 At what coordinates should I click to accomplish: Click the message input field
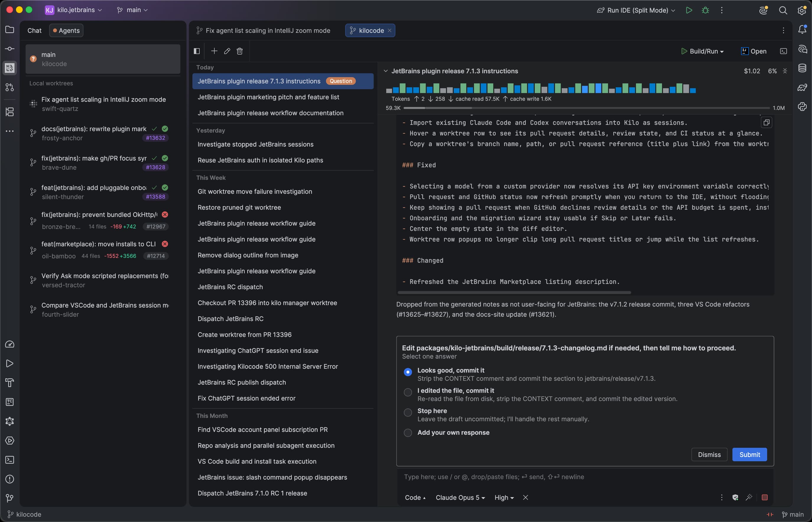585,477
